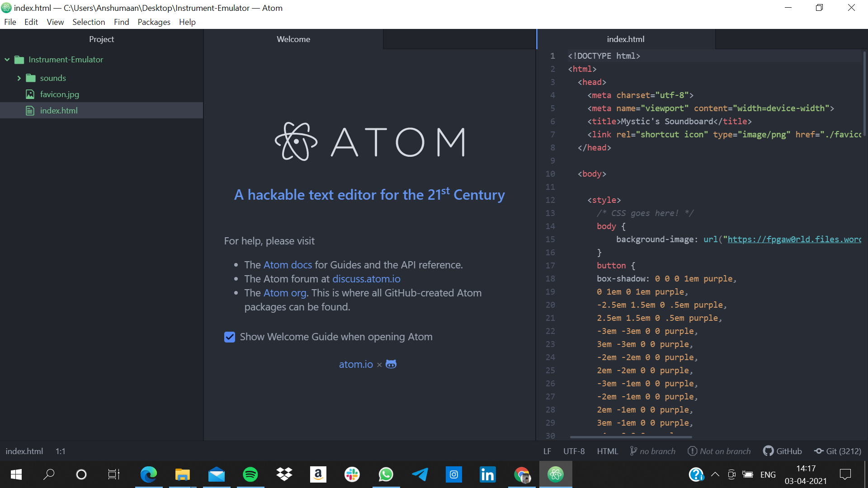Select the favicon.jpg image file
The image size is (868, 488).
(59, 94)
